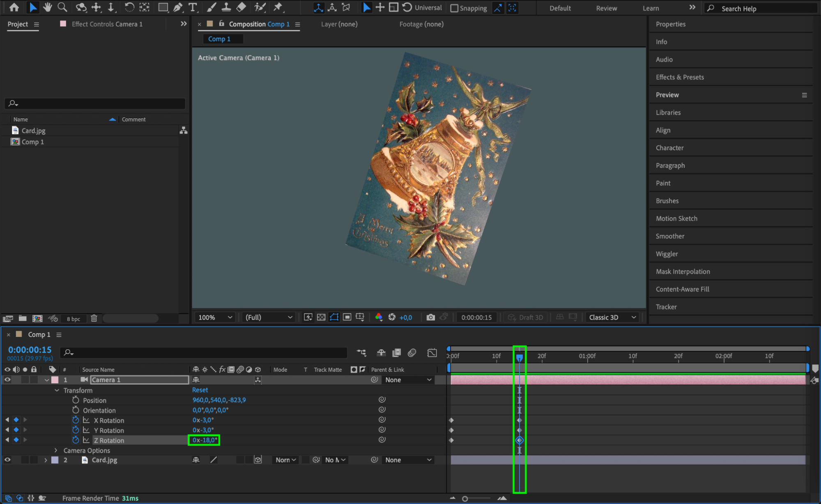Open the Classic 3D renderer dropdown
The width and height of the screenshot is (821, 504).
tap(612, 317)
